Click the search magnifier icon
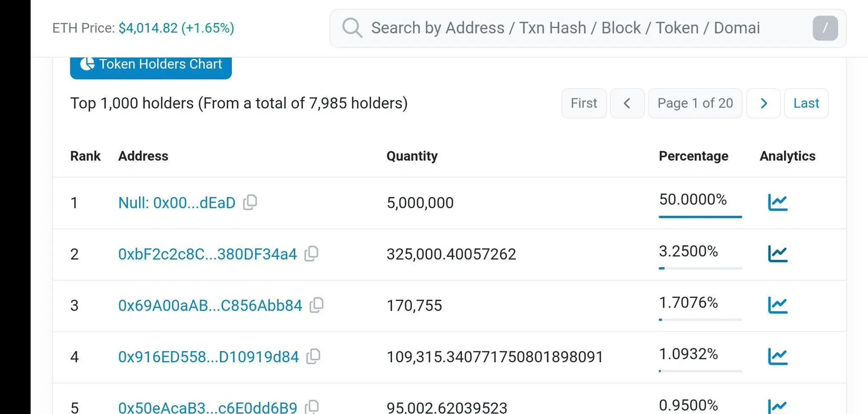This screenshot has height=414, width=868. [x=352, y=28]
